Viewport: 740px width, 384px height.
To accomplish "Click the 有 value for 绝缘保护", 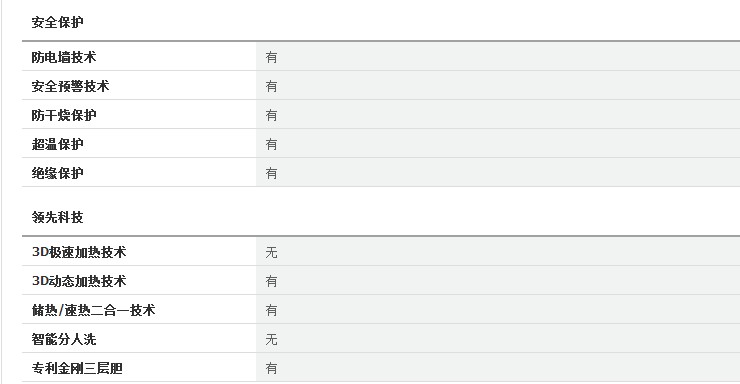I will coord(271,173).
